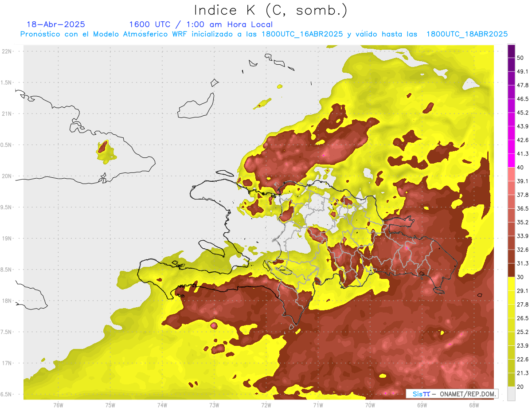532x411 pixels.
Task: Click the 'SisTT - ONAMET/REP.DOM.' credit box
Action: (452, 394)
